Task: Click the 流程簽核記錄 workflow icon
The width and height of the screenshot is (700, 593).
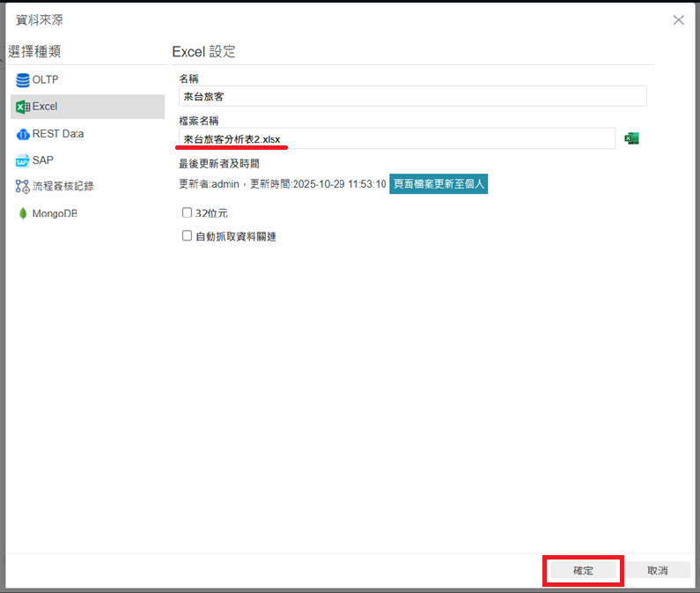Action: pos(22,187)
